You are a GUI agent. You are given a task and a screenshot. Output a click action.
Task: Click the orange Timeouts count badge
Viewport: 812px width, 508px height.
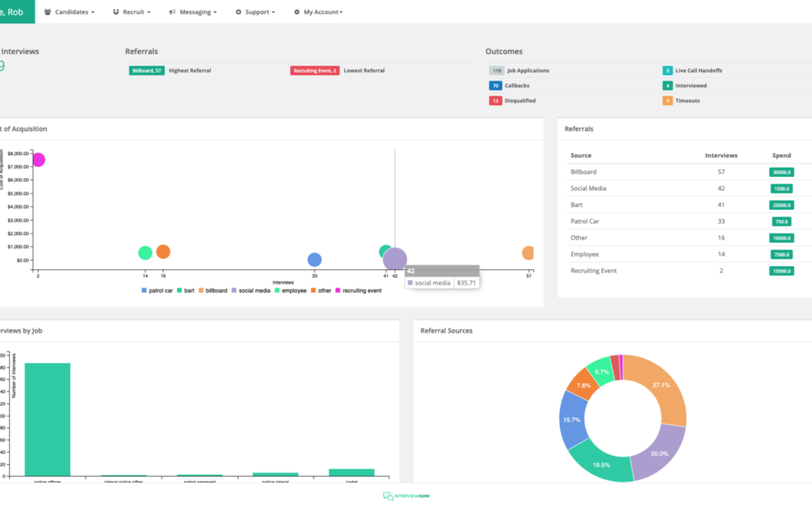point(667,101)
